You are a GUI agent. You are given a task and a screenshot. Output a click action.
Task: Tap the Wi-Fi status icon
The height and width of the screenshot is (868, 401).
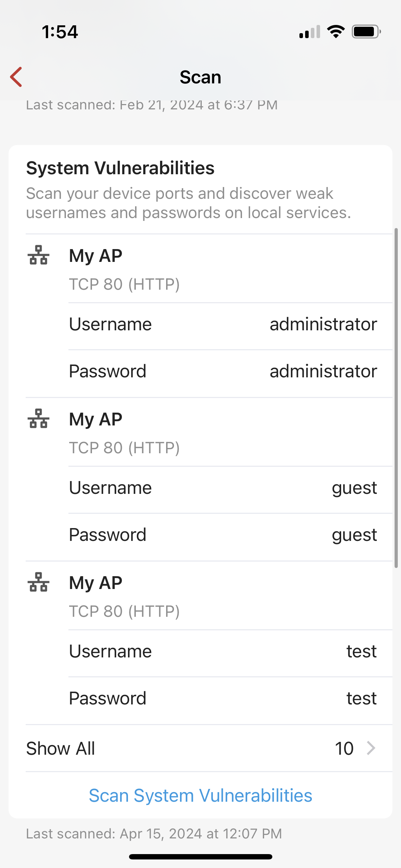(x=336, y=32)
